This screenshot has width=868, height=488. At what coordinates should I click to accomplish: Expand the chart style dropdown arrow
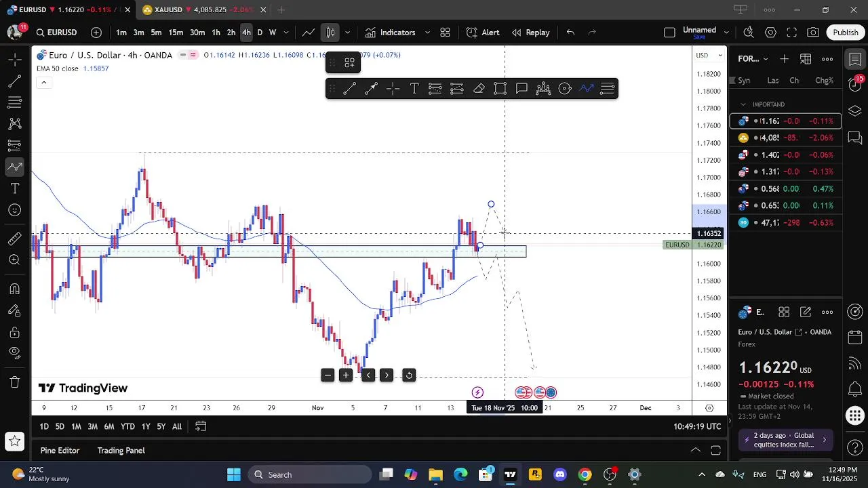click(x=347, y=33)
